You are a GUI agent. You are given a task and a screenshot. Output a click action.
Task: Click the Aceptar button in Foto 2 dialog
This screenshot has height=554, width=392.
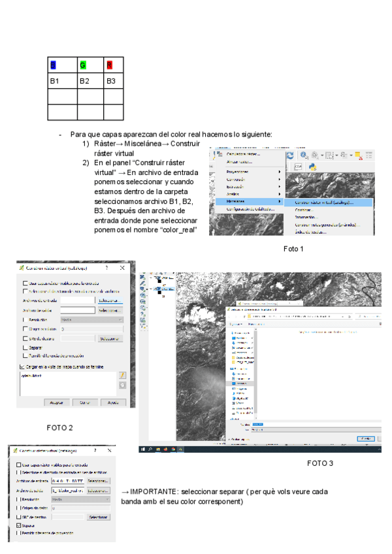(x=57, y=402)
